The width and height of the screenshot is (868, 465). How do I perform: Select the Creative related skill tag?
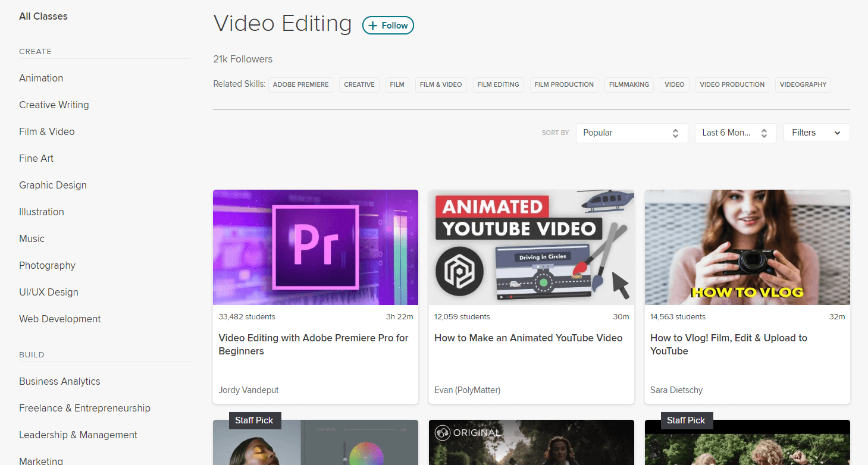click(x=359, y=84)
